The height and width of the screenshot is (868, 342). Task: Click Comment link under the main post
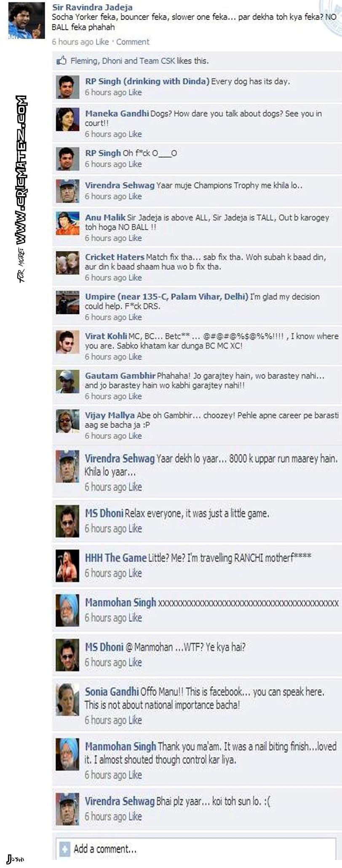point(133,42)
